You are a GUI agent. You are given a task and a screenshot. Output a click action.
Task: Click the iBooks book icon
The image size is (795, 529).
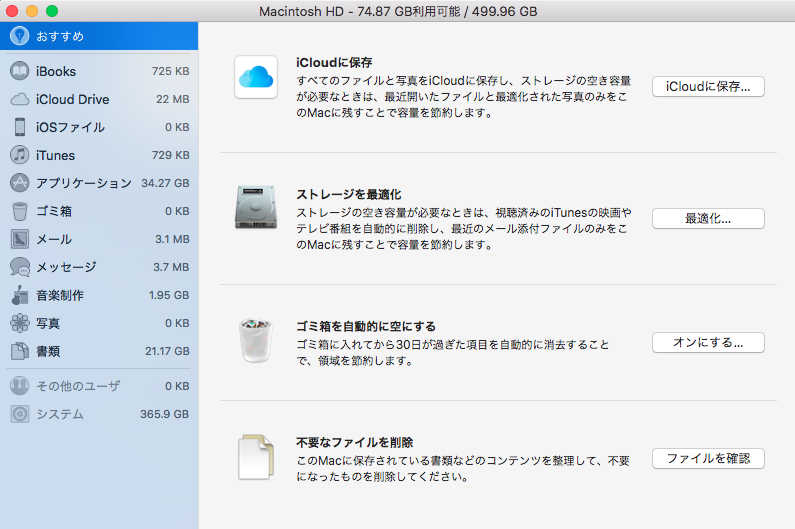(x=20, y=71)
